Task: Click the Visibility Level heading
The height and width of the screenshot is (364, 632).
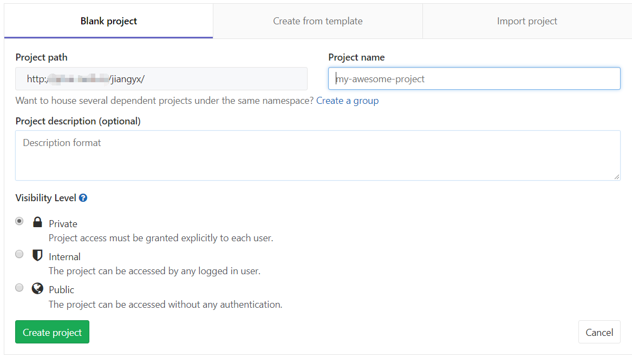Action: click(x=46, y=197)
